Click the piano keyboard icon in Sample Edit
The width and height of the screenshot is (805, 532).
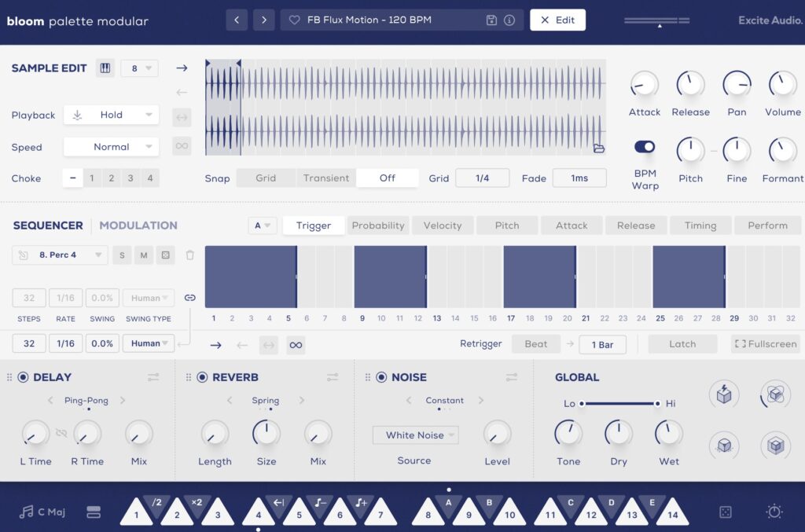(x=105, y=68)
